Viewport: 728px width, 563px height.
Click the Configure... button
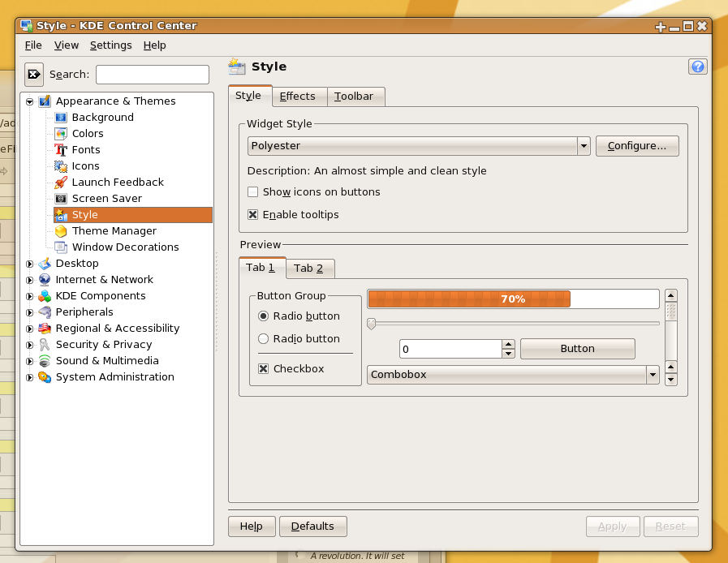(x=637, y=146)
